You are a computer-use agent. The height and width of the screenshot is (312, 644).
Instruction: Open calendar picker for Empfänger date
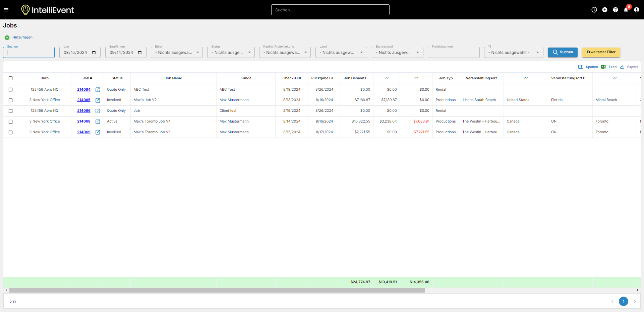[x=140, y=53]
